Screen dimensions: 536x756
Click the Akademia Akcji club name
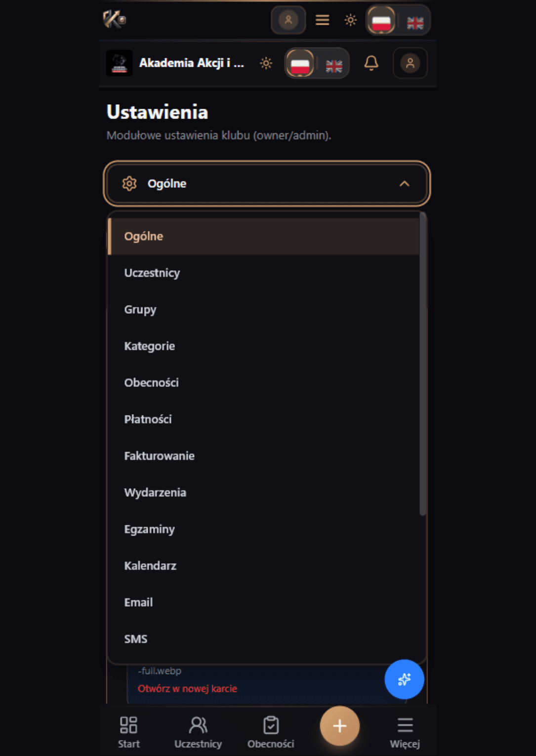pos(191,63)
